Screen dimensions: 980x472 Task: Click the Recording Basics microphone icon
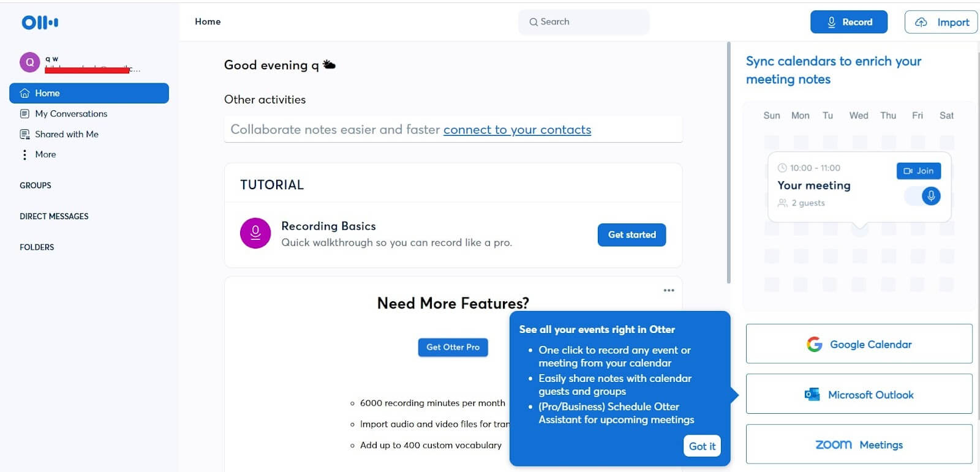(x=255, y=233)
